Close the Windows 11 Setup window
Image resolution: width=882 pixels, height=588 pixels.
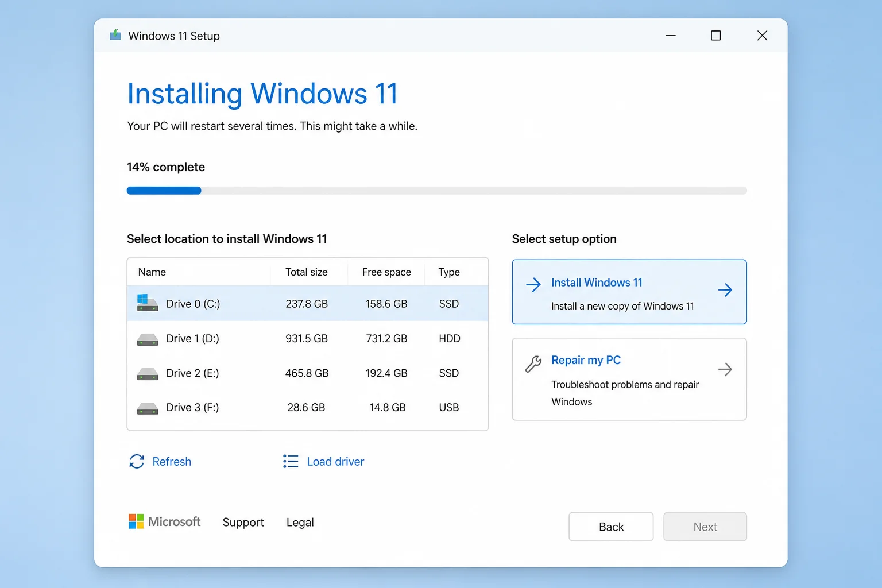(x=762, y=36)
